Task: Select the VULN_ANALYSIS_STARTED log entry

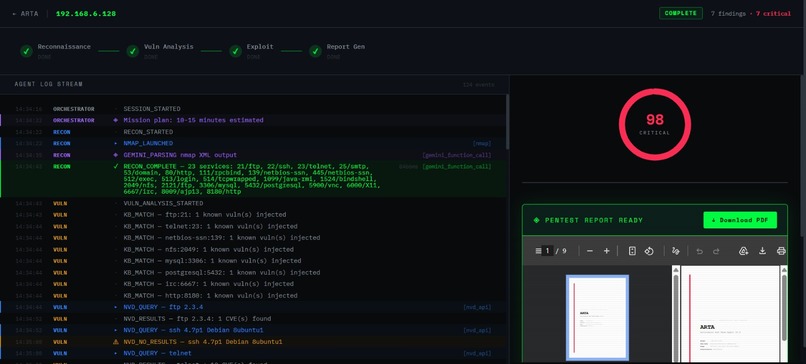Action: click(x=253, y=203)
